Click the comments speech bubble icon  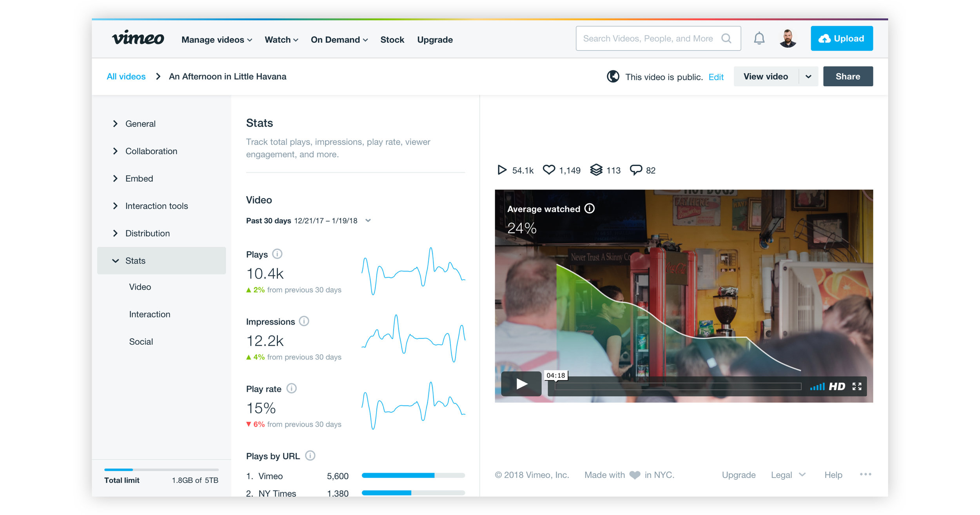coord(636,170)
